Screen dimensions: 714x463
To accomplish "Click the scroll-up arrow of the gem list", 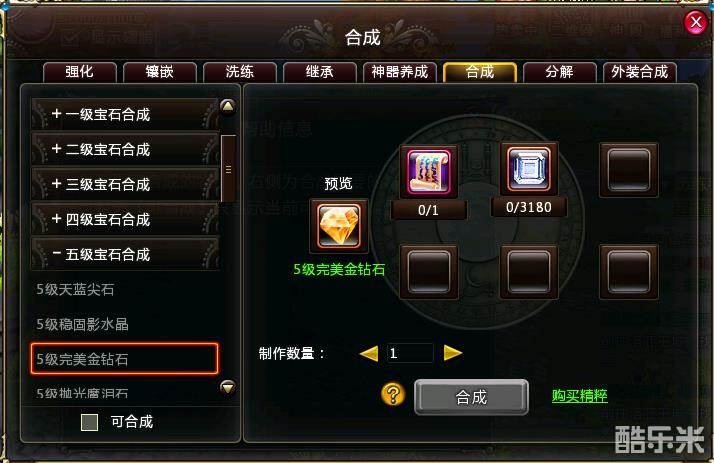I will (228, 107).
